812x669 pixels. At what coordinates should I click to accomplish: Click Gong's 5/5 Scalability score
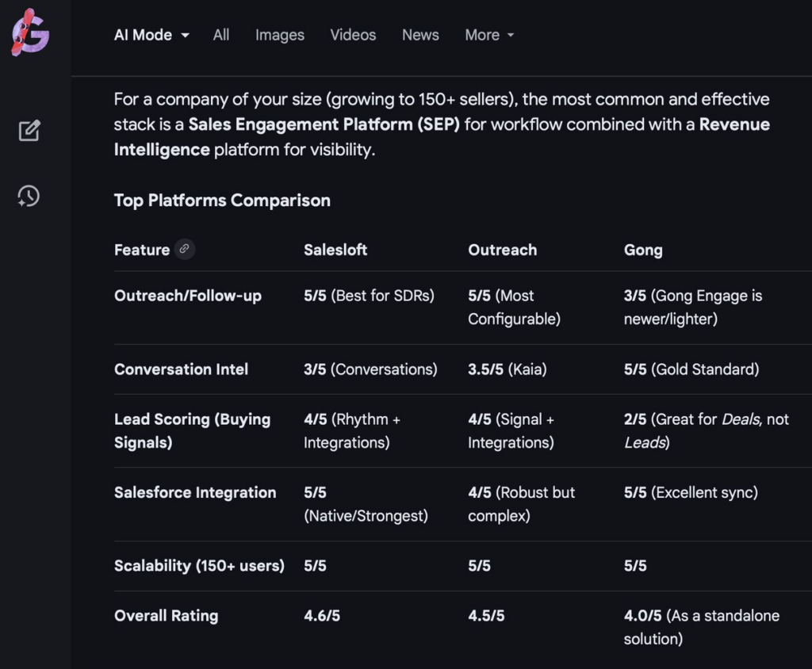point(635,566)
